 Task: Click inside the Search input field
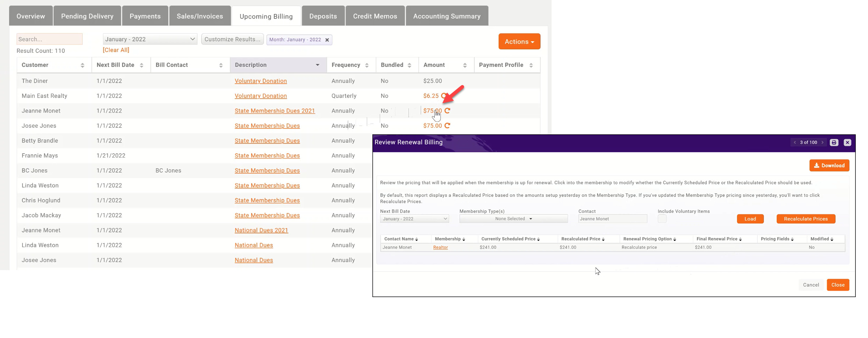pos(49,39)
